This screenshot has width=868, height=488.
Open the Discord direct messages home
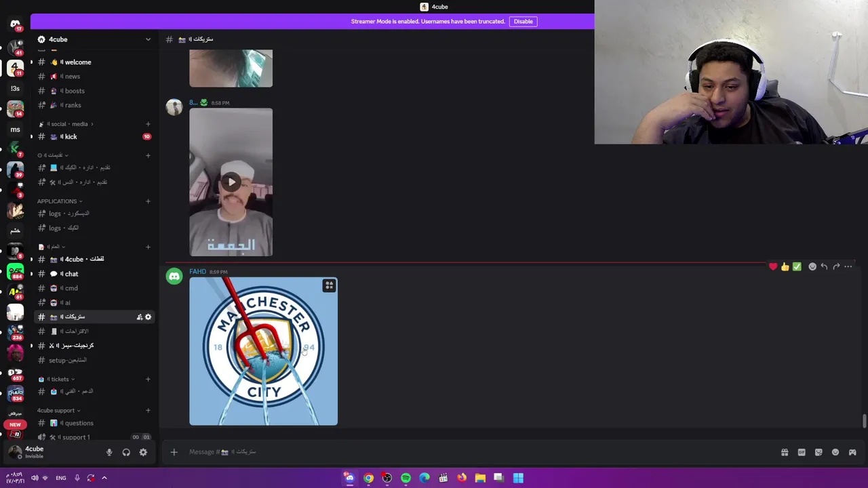tap(15, 24)
